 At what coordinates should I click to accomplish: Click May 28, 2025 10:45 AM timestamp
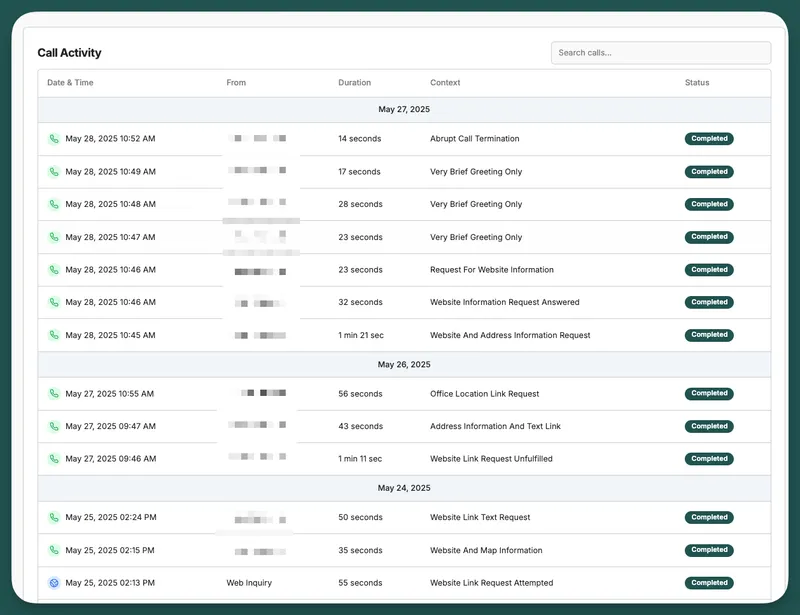[110, 335]
